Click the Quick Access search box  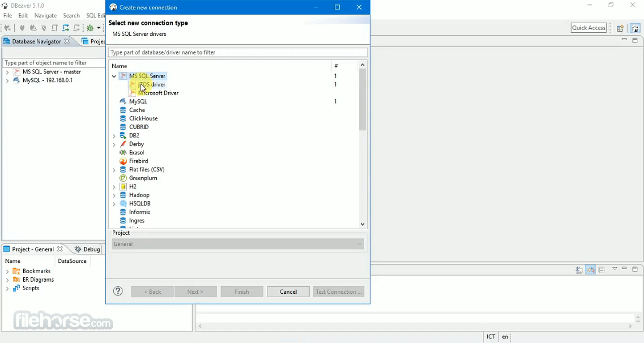point(589,28)
